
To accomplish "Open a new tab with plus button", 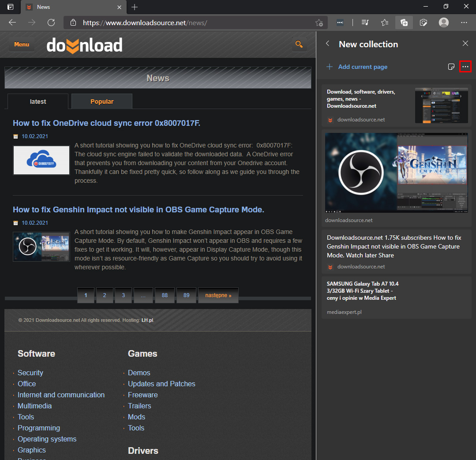I will click(135, 7).
